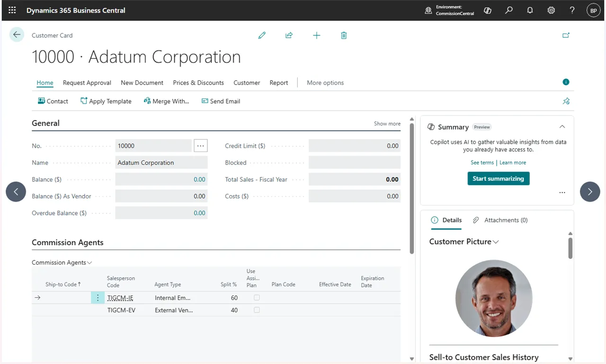Collapse the Summary panel
Viewport: 606px width, 364px height.
tap(562, 127)
